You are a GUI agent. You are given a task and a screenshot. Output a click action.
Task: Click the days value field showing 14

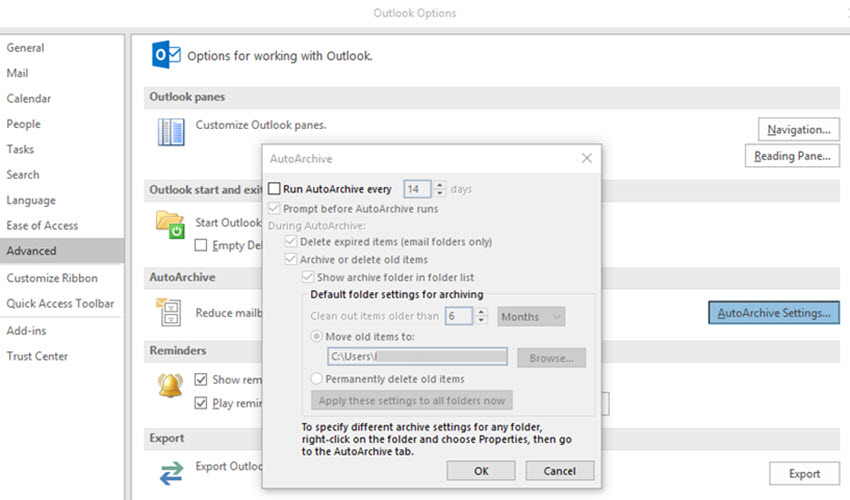tap(417, 189)
